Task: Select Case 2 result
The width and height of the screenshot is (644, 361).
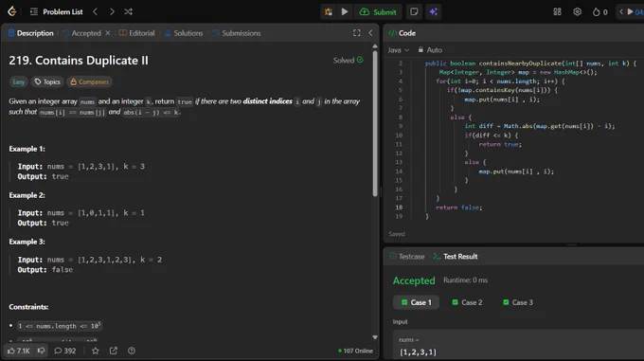Action: coord(467,302)
